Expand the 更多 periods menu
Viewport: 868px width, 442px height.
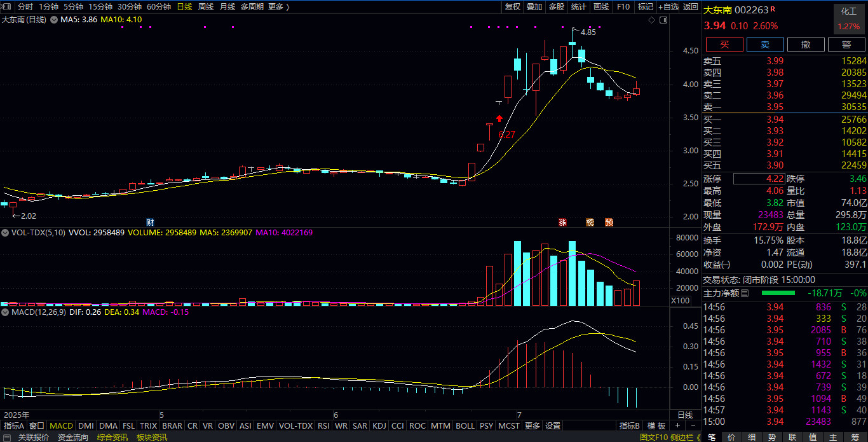(x=278, y=7)
